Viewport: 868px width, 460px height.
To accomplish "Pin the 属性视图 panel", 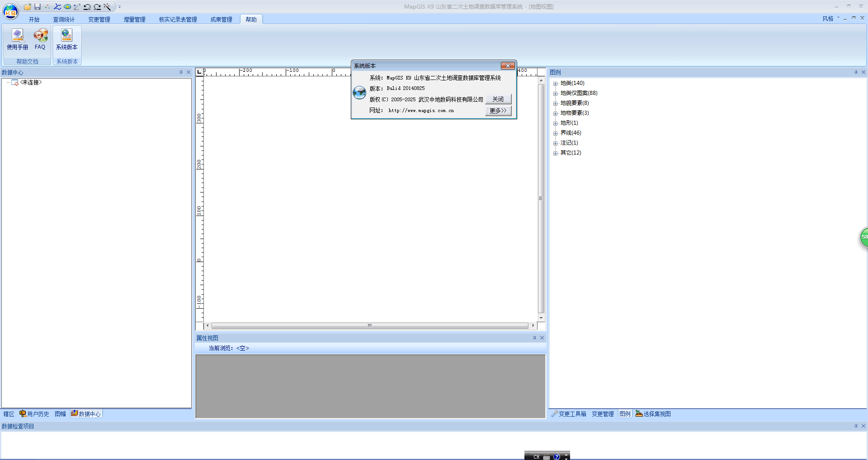I will [534, 338].
